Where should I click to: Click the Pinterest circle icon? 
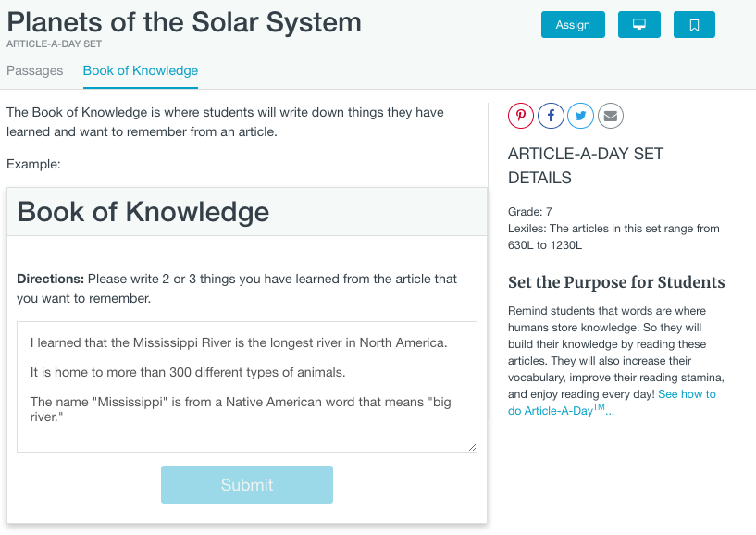[x=521, y=115]
